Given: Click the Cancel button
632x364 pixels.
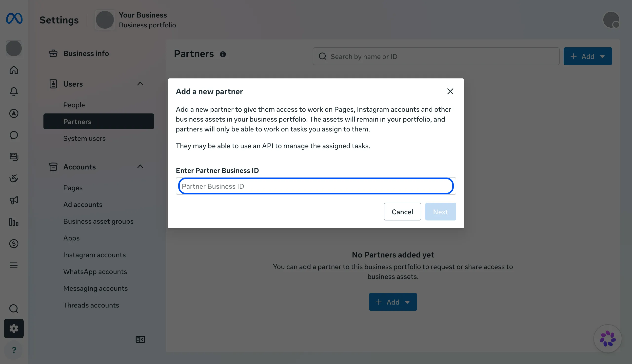Looking at the screenshot, I should tap(402, 212).
